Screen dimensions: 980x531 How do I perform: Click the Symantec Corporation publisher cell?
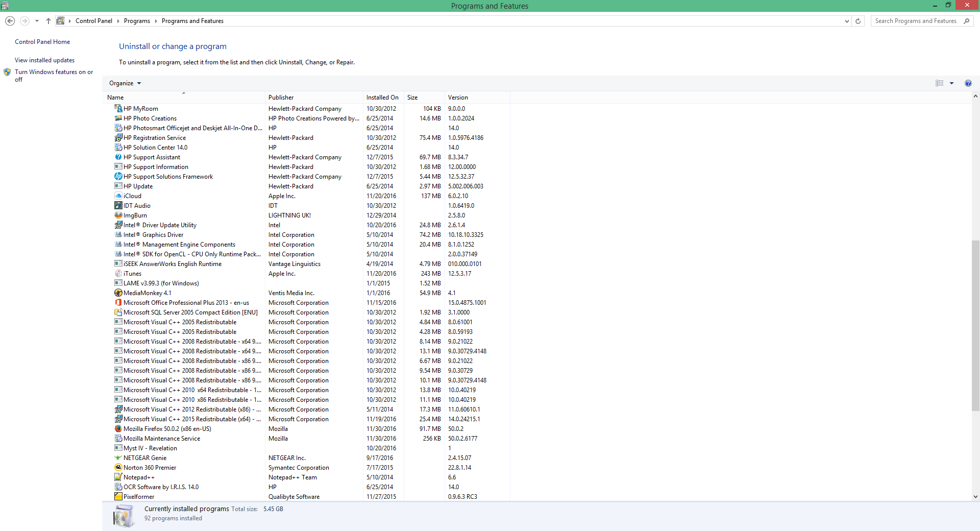point(299,467)
